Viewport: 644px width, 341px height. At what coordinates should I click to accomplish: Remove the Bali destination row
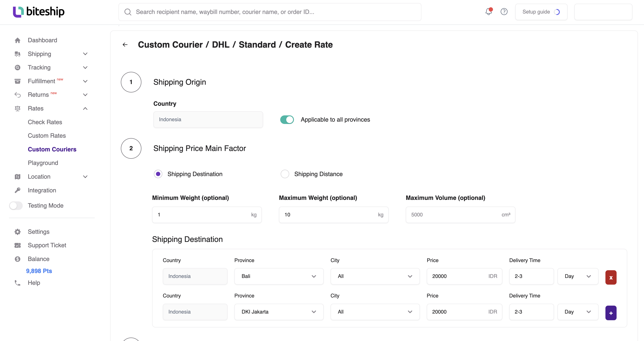tap(611, 277)
